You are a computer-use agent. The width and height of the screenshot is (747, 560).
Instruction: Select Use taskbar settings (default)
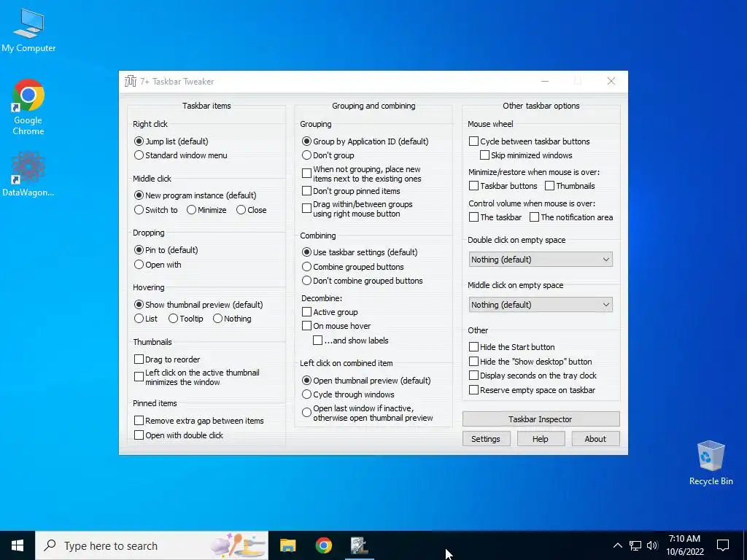pos(360,252)
